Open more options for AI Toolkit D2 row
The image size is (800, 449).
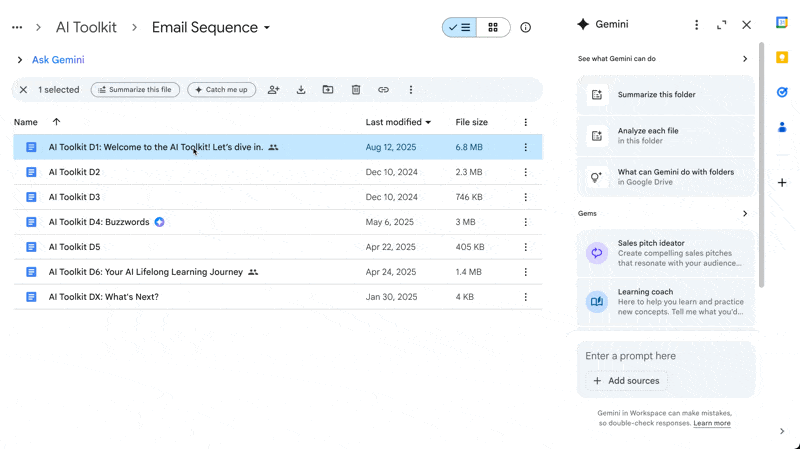526,172
